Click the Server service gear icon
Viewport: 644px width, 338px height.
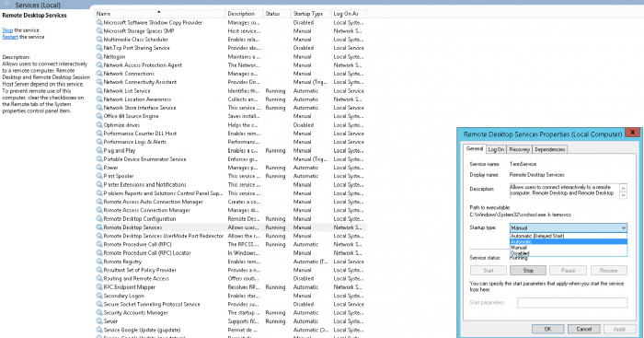pyautogui.click(x=99, y=321)
